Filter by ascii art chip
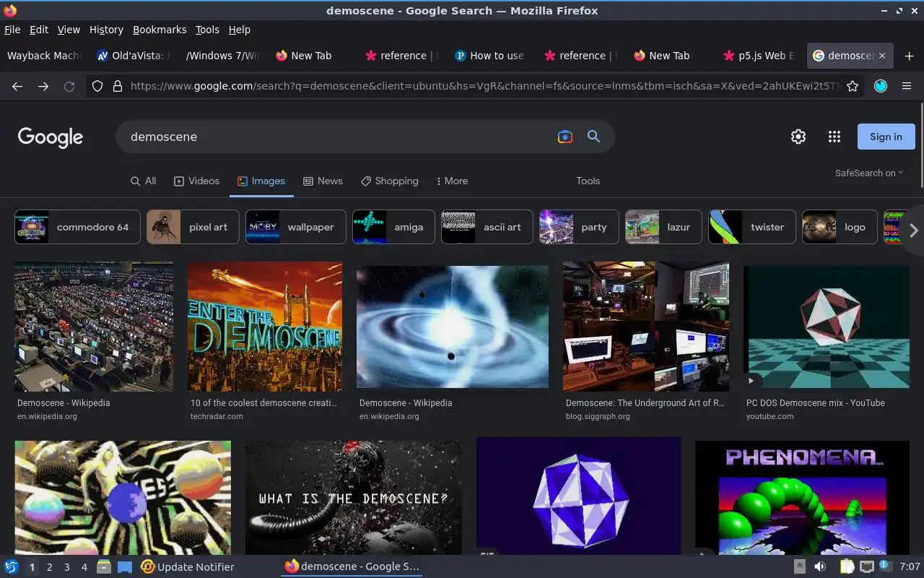The height and width of the screenshot is (578, 924). [487, 227]
